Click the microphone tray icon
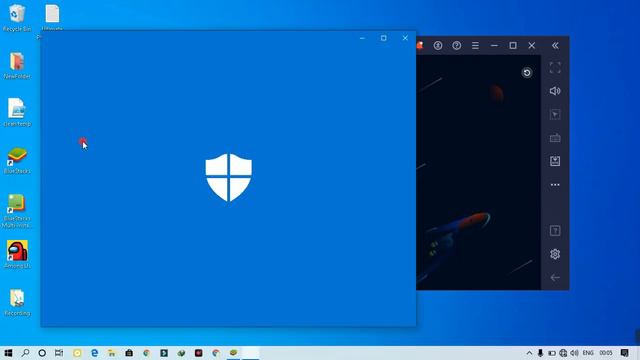 [x=540, y=353]
